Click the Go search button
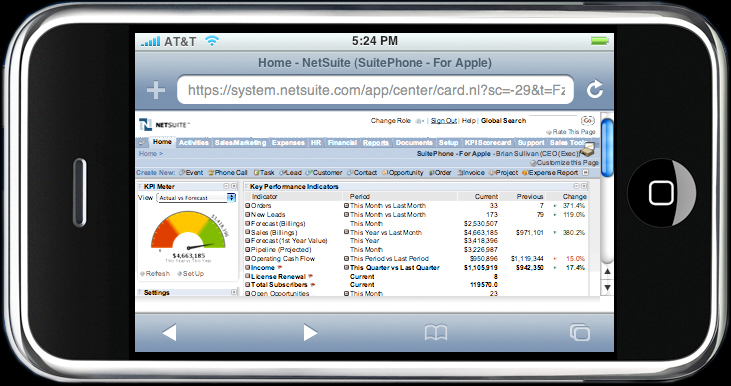Screen dimensions: 731x386 click(588, 120)
